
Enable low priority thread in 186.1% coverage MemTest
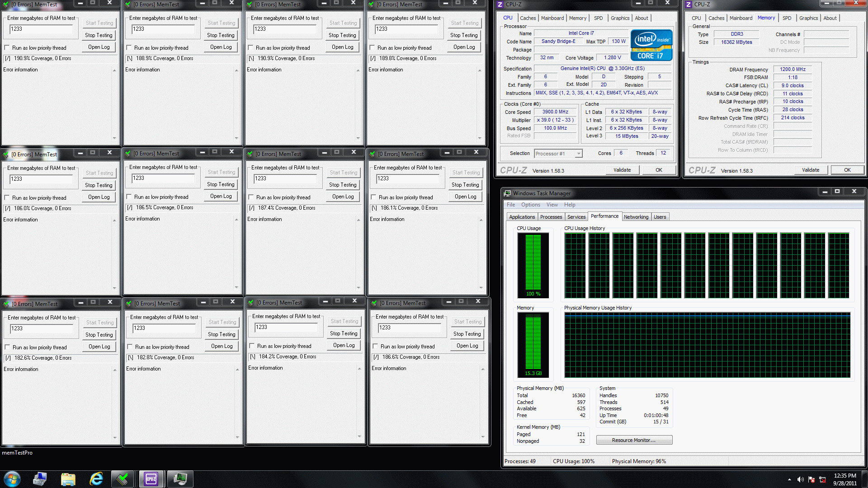click(x=373, y=197)
